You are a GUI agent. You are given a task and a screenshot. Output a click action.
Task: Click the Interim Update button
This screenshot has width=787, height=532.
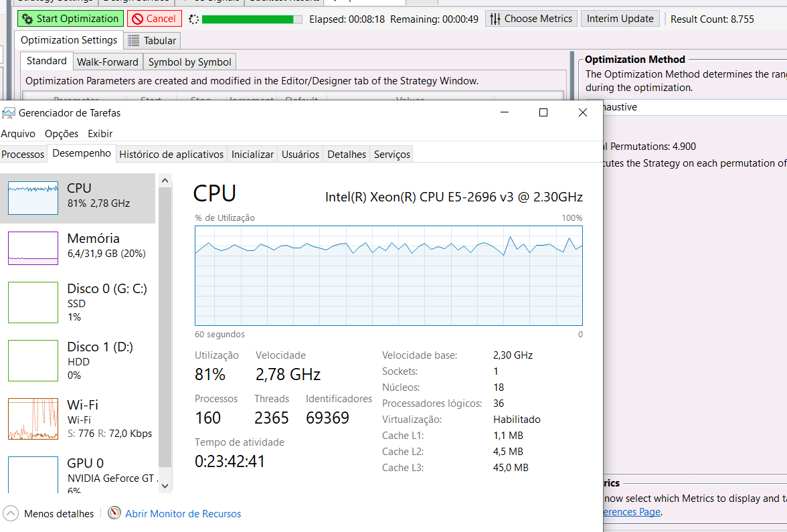[x=620, y=19]
